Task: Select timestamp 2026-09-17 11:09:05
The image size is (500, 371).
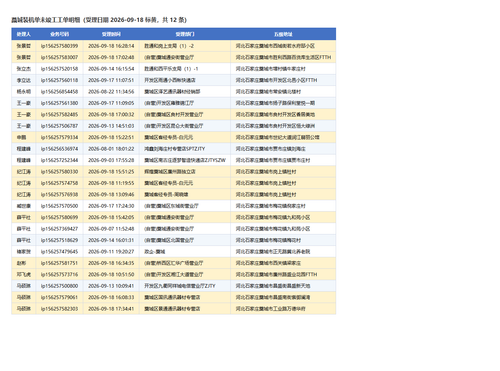Action: (111, 103)
